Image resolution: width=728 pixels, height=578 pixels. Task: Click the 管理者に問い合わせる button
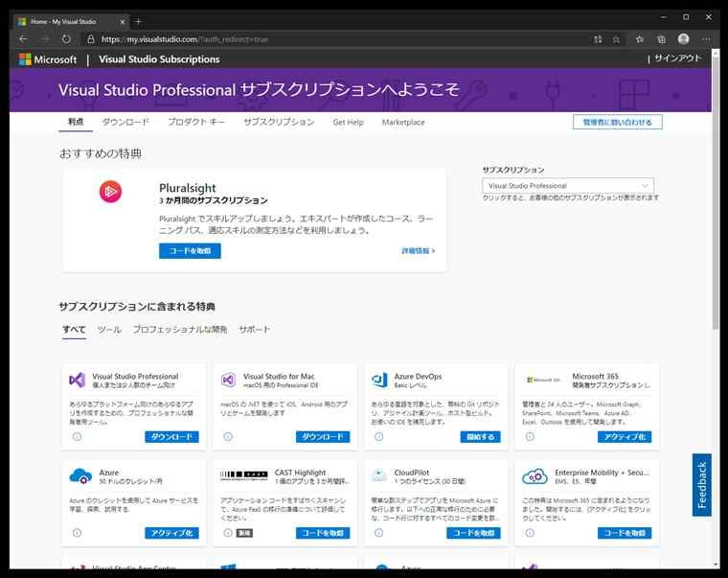[x=618, y=122]
